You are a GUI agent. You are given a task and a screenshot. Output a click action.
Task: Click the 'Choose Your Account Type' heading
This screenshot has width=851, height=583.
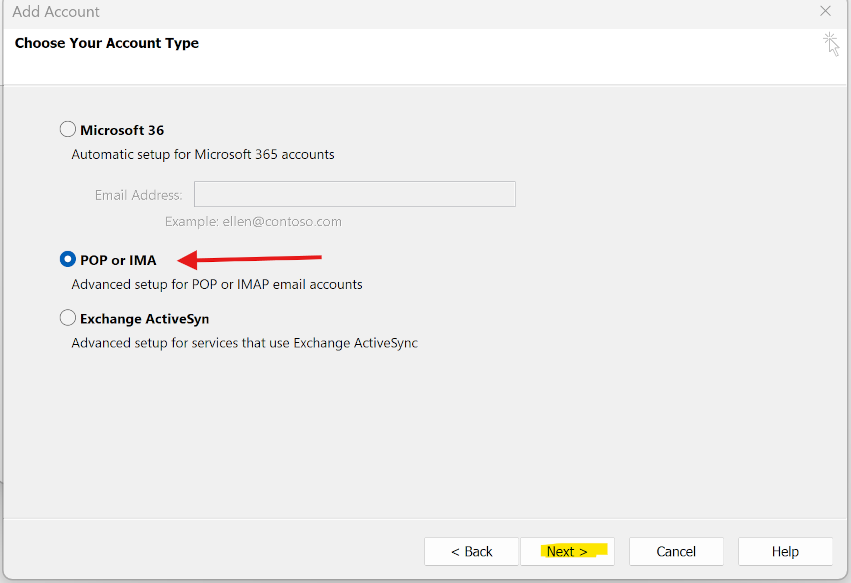[107, 43]
